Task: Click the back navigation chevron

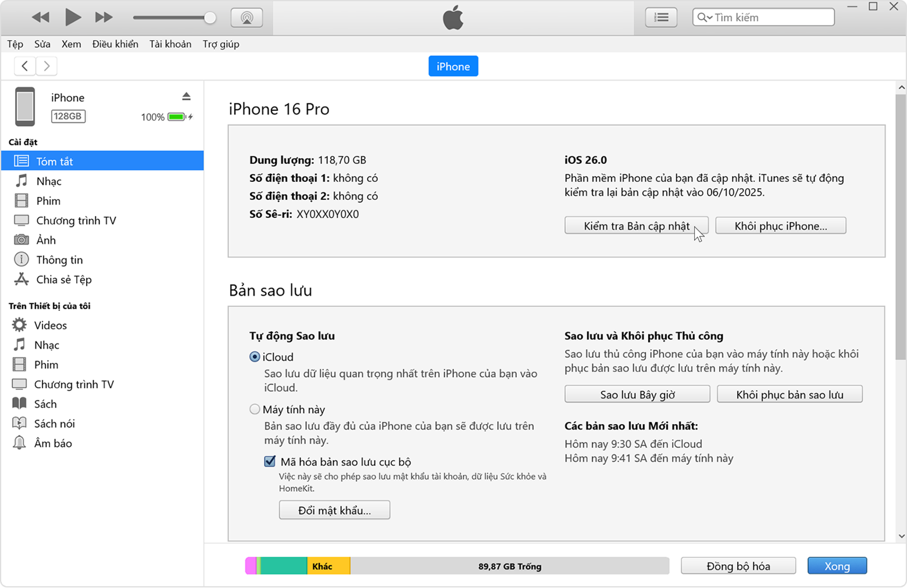Action: click(24, 66)
